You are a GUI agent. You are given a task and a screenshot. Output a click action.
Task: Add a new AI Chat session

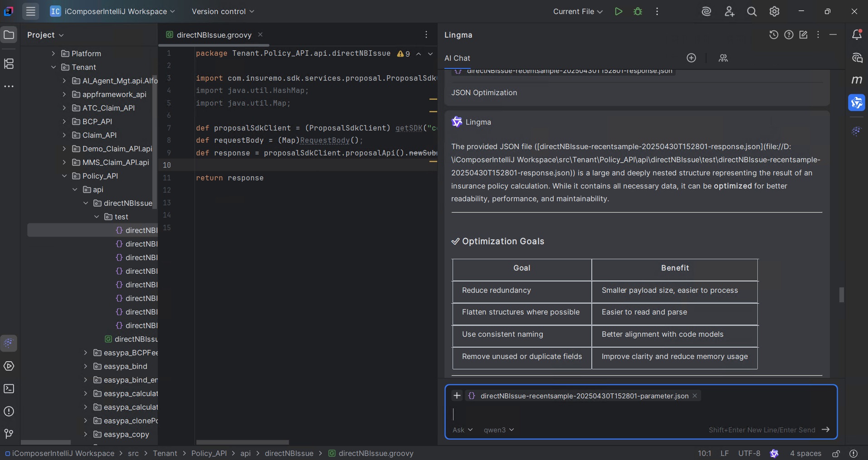(x=691, y=58)
